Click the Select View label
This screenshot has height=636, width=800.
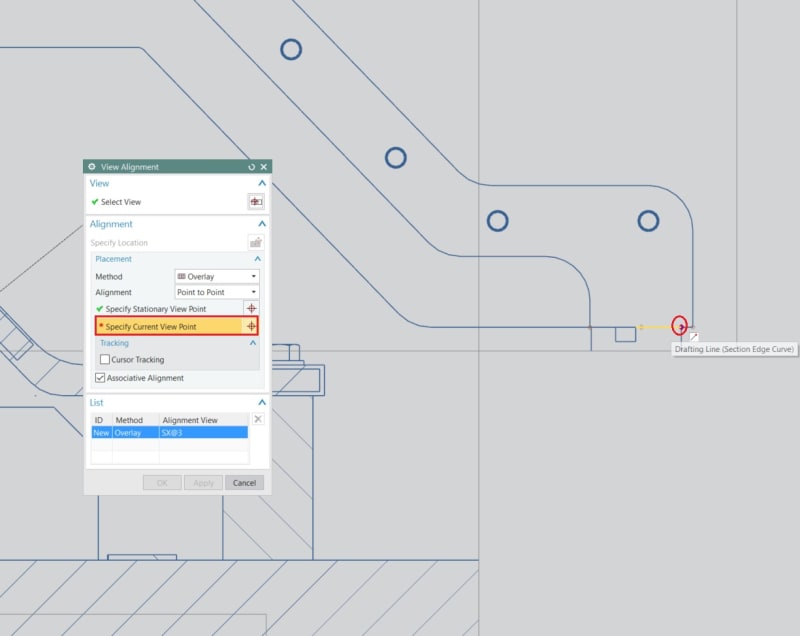(x=121, y=202)
